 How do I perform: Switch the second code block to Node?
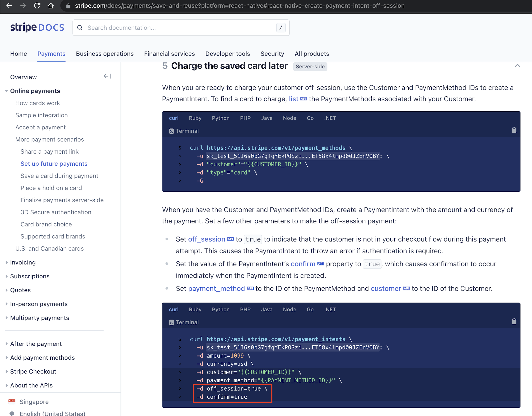click(x=289, y=309)
